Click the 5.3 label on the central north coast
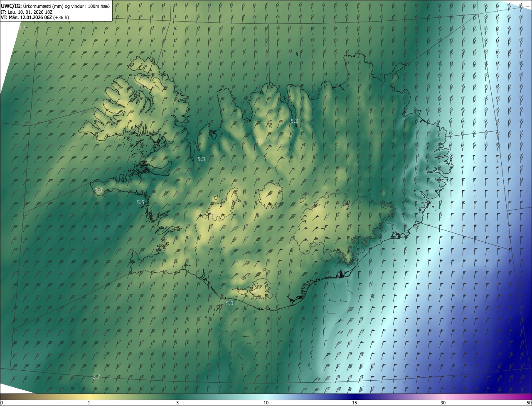 tap(294, 121)
